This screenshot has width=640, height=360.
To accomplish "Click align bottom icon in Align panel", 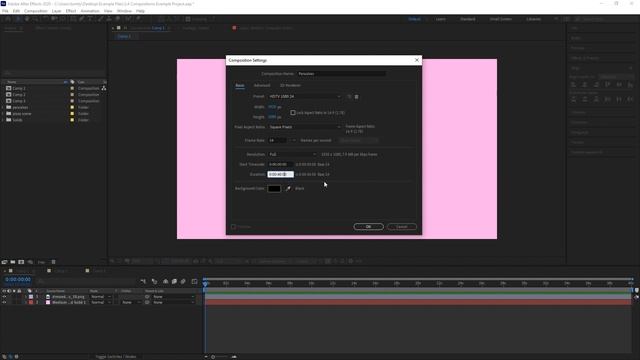I will pyautogui.click(x=630, y=84).
